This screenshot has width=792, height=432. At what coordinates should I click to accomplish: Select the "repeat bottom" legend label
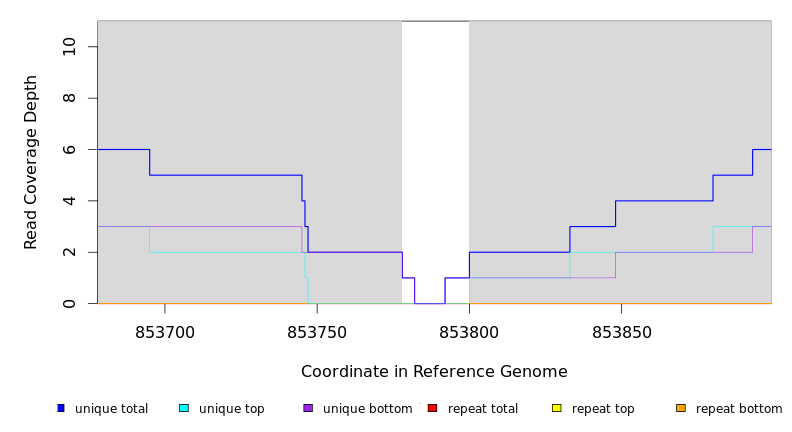739,409
